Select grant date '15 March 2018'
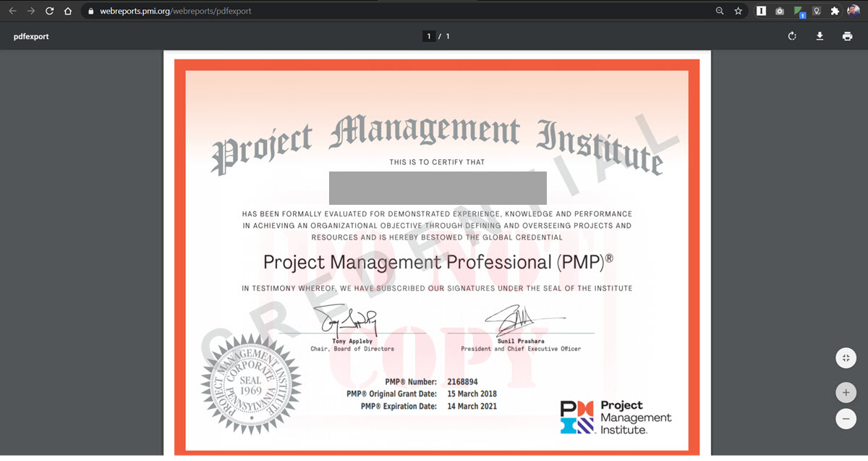This screenshot has height=461, width=868. coord(472,394)
